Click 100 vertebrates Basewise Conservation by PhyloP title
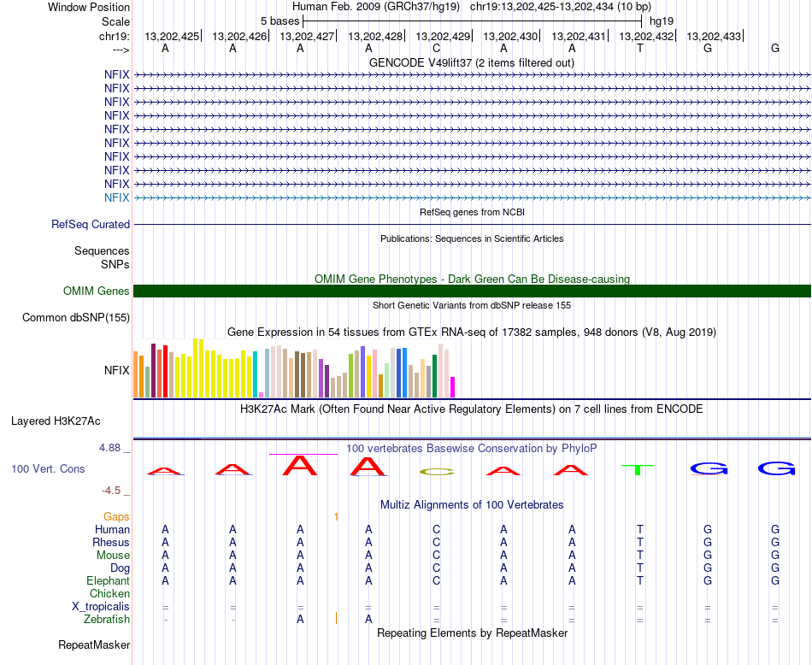This screenshot has height=665, width=812. coord(472,448)
